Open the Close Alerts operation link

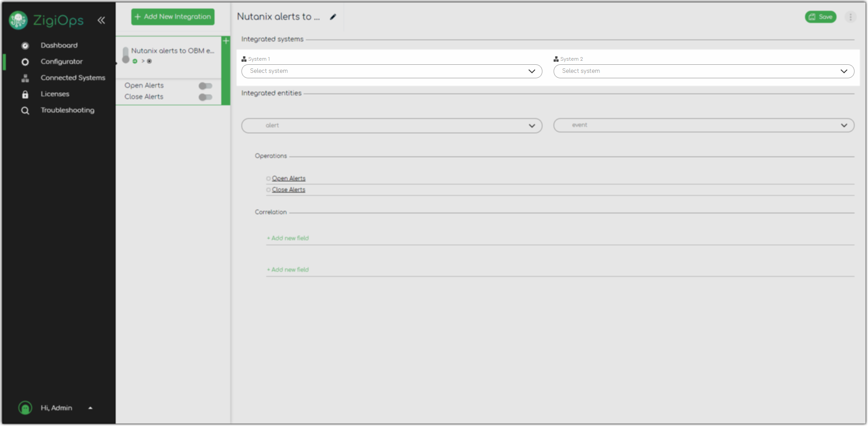tap(289, 190)
